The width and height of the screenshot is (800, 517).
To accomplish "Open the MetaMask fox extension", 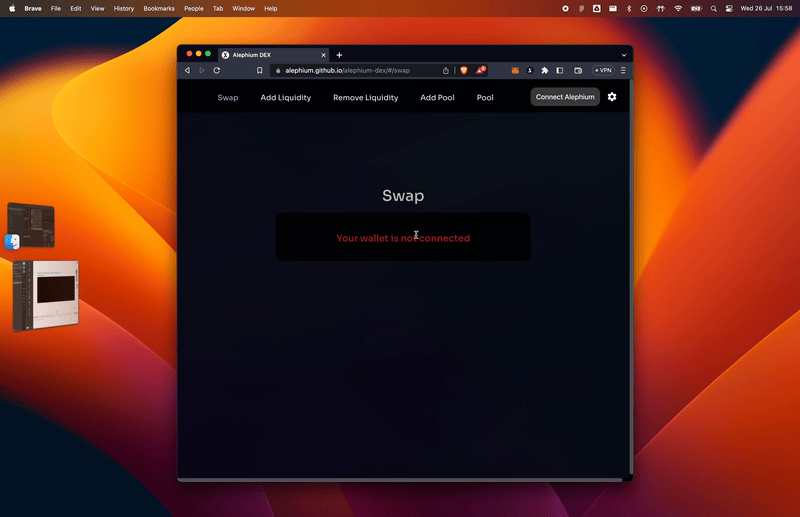I will pyautogui.click(x=516, y=71).
